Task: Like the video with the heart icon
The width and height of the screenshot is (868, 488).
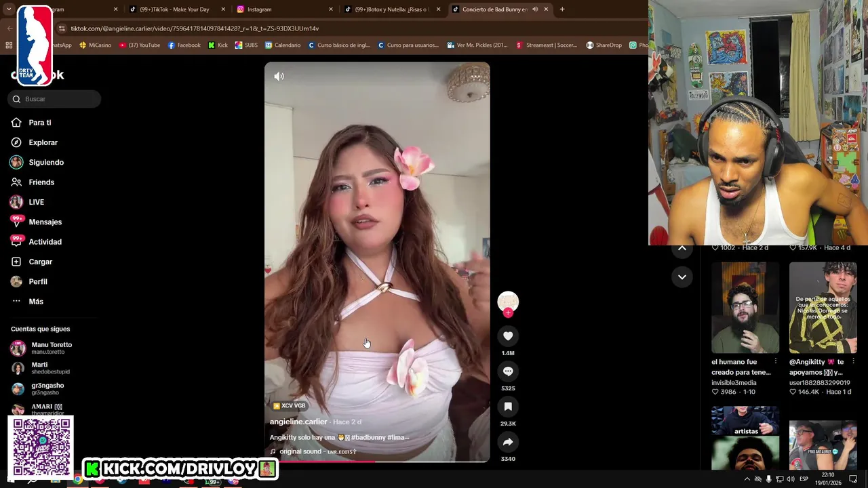Action: tap(508, 336)
